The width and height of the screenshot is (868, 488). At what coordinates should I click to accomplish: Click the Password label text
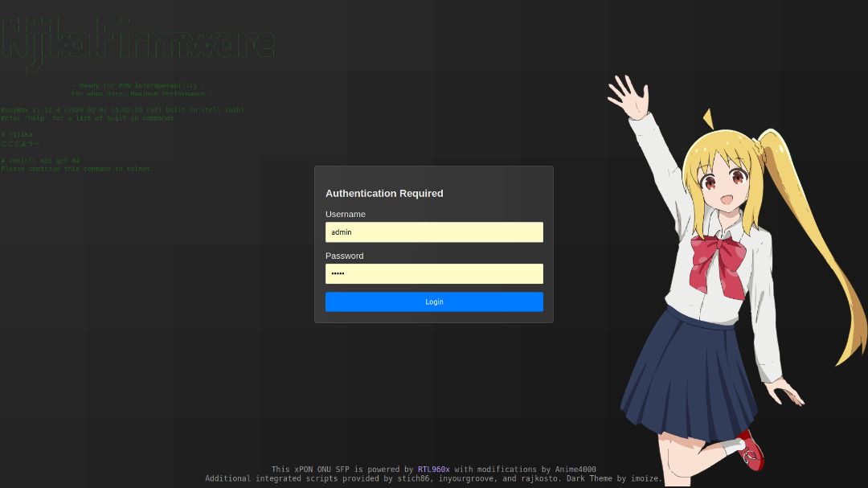(344, 256)
